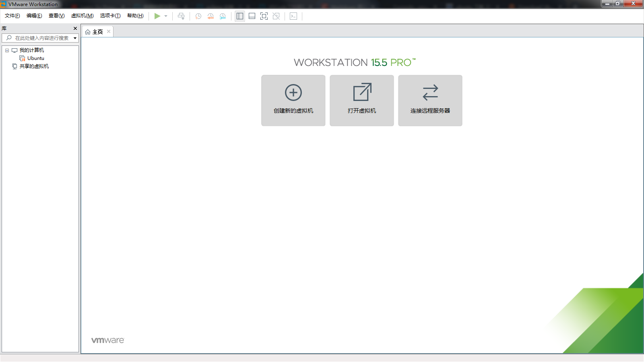Viewport: 644px width, 362px height.
Task: Open the 编辑(E) menu
Action: [x=34, y=16]
